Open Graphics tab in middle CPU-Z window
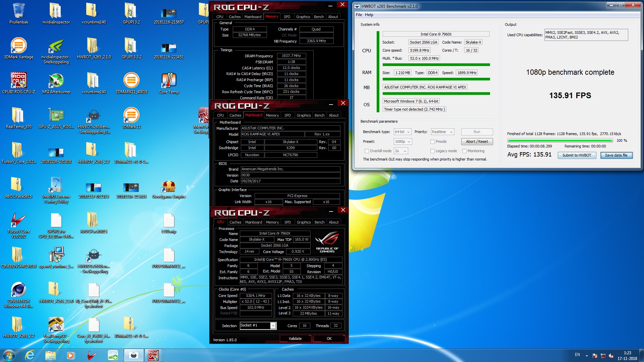This screenshot has height=362, width=644. (304, 115)
